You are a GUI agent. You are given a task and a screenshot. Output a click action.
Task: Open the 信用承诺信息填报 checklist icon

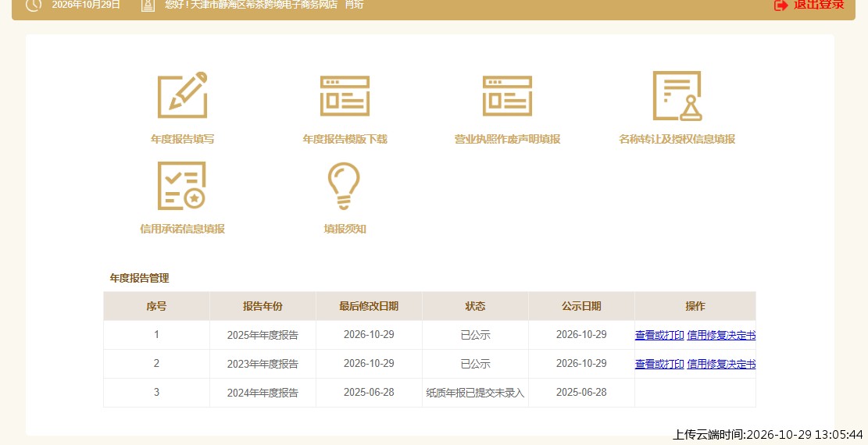[x=181, y=186]
